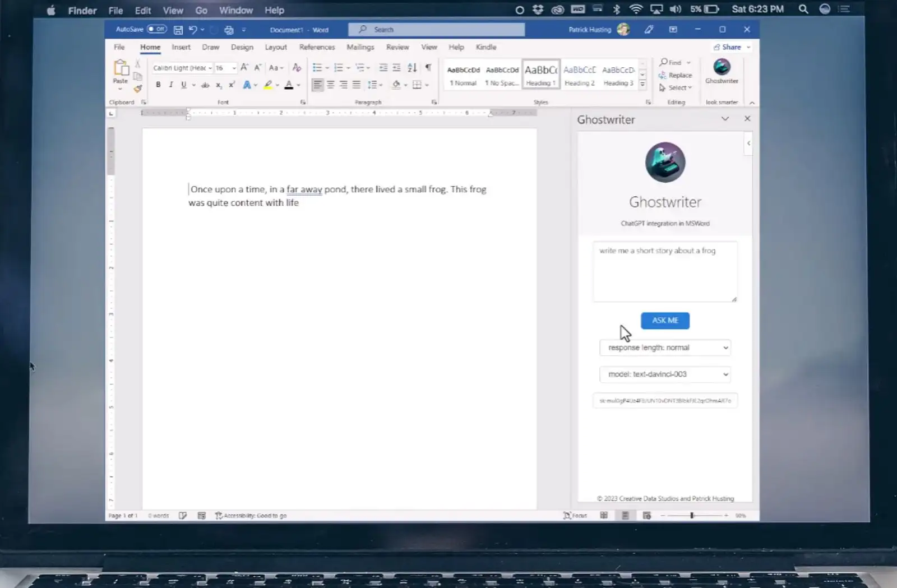Click the Clear Formatting icon
897x588 pixels.
297,67
